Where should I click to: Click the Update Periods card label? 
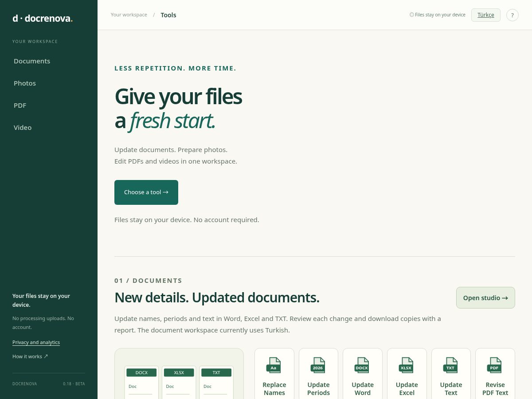[x=318, y=389]
